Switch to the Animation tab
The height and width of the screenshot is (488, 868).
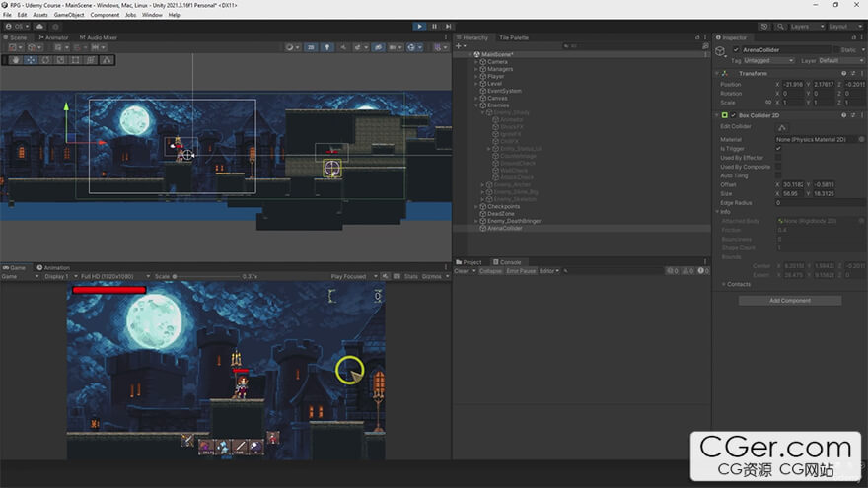click(53, 267)
